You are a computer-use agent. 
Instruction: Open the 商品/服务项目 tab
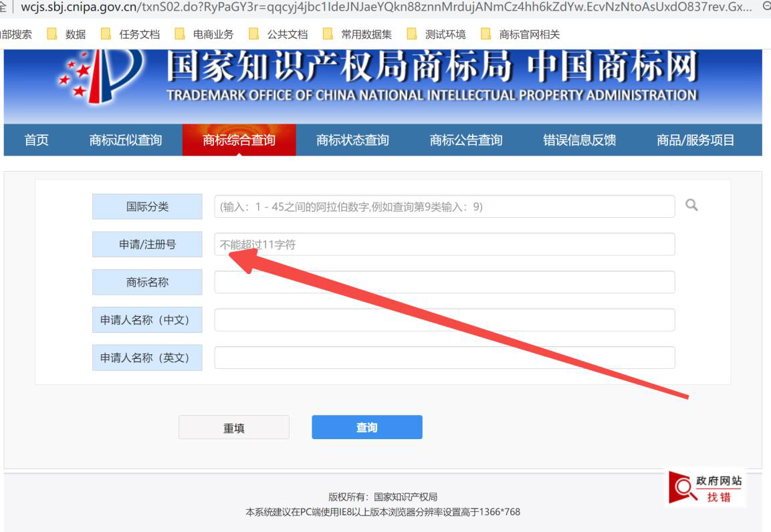point(695,140)
